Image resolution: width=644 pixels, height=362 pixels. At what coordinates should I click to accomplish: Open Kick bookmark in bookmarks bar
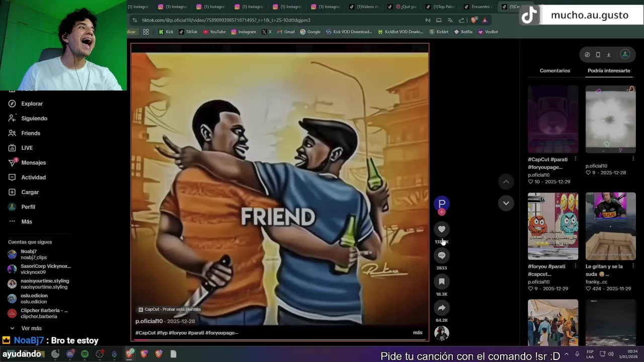(166, 32)
